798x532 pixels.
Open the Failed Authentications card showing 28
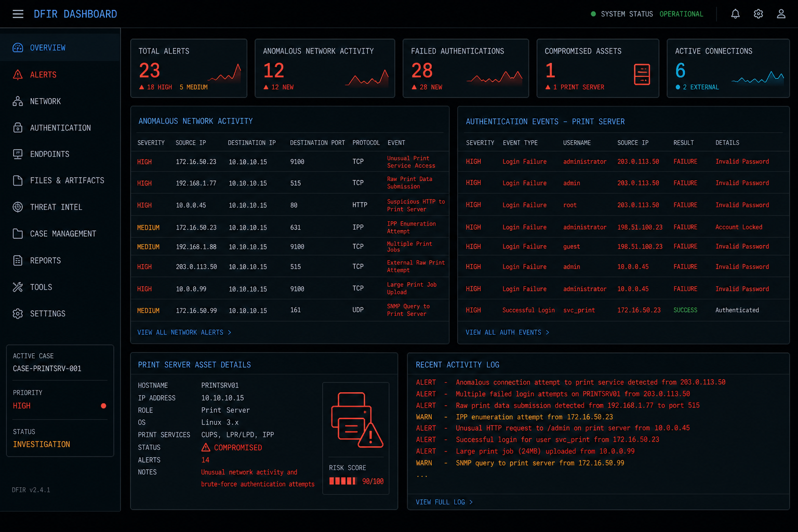466,68
